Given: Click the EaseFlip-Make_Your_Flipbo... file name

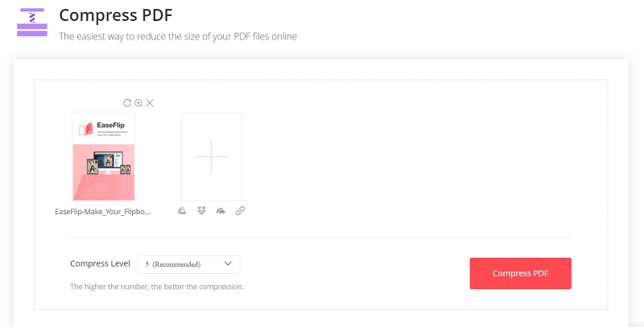Looking at the screenshot, I should (103, 212).
